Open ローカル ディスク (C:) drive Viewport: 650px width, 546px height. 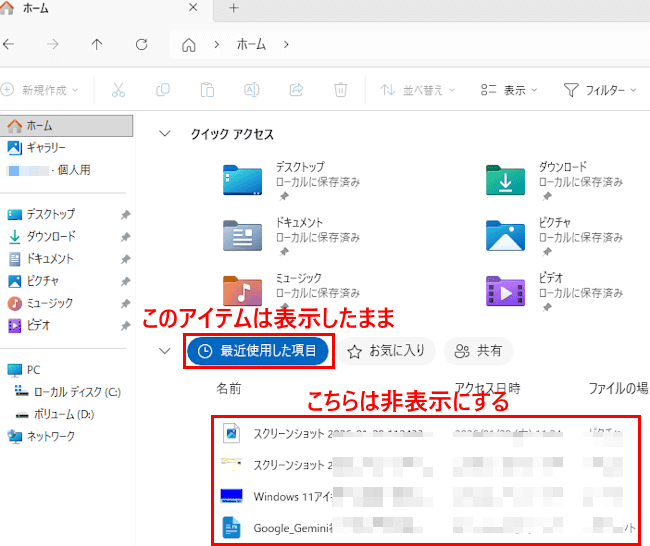tap(68, 392)
